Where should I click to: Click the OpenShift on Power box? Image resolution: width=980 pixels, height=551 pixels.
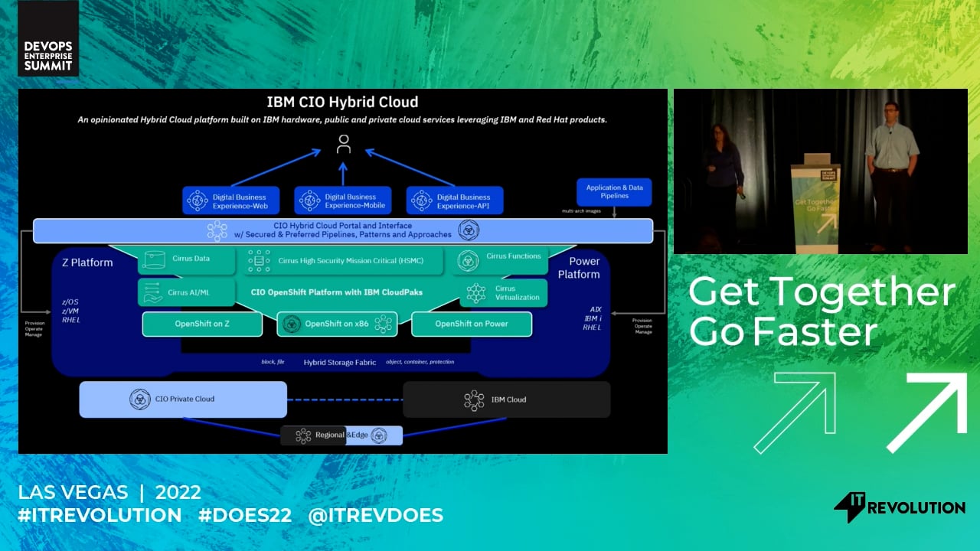(x=472, y=324)
